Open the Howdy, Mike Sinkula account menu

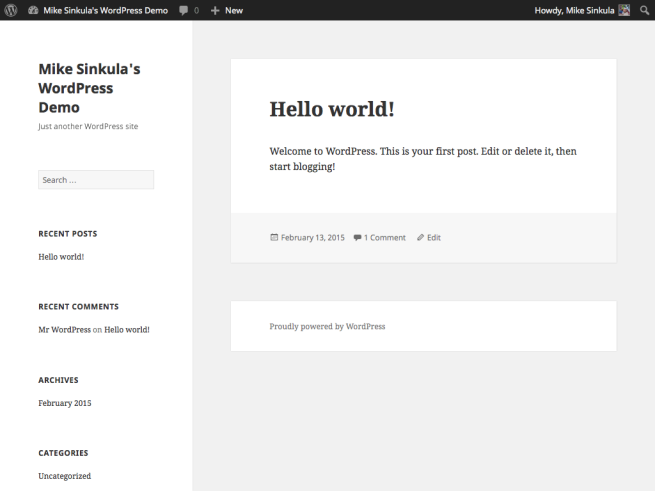tap(582, 10)
